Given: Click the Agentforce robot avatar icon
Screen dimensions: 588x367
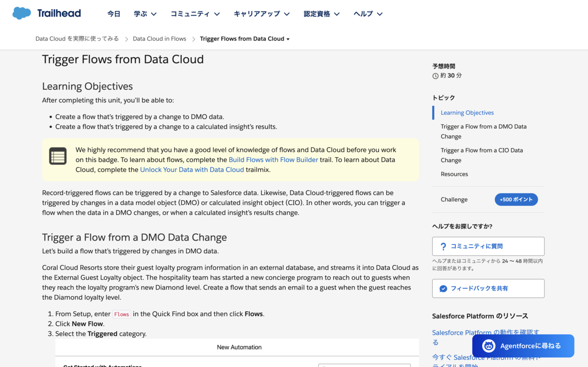Looking at the screenshot, I should [489, 346].
